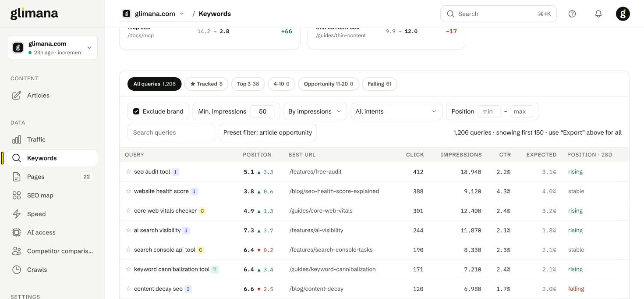Click the Min. impressions value field
644x299 pixels.
click(x=262, y=111)
